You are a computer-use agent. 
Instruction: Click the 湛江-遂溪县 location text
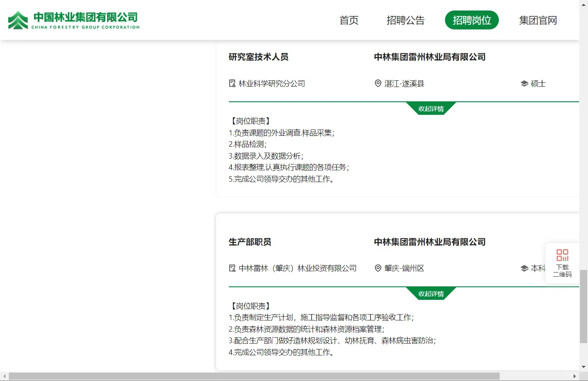click(x=404, y=83)
